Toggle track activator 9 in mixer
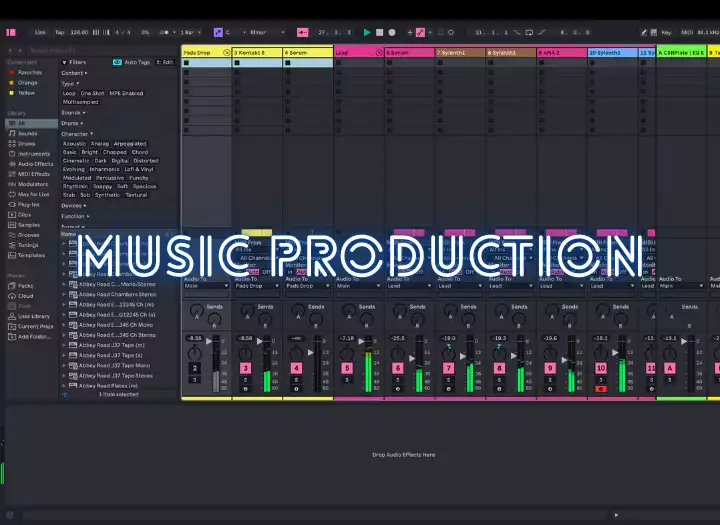720x525 pixels. pyautogui.click(x=550, y=368)
